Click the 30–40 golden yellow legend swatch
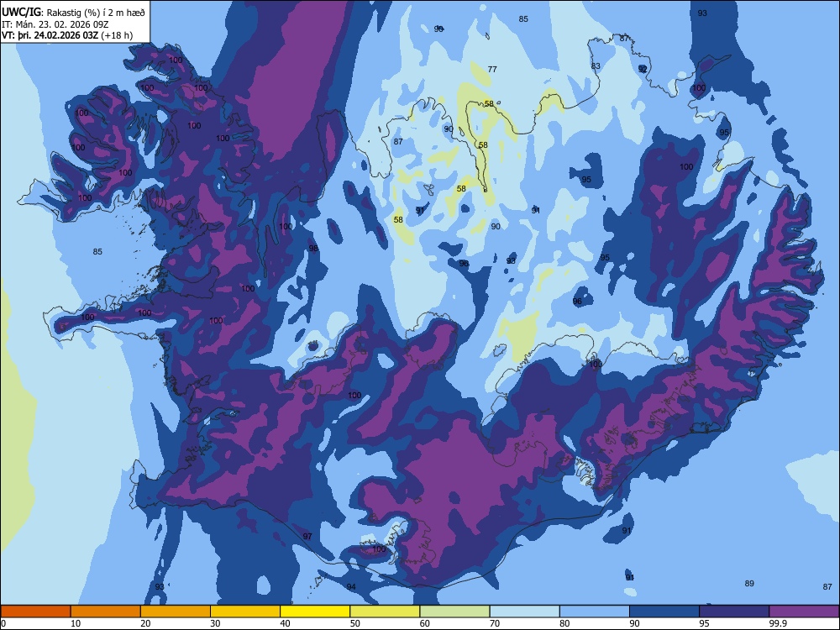Screen dimensions: 840x630 [245, 612]
